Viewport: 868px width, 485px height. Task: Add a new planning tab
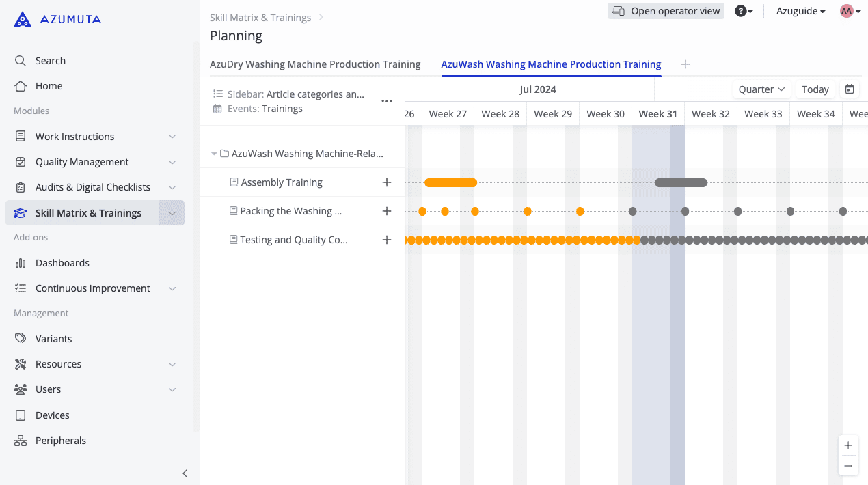click(x=686, y=64)
